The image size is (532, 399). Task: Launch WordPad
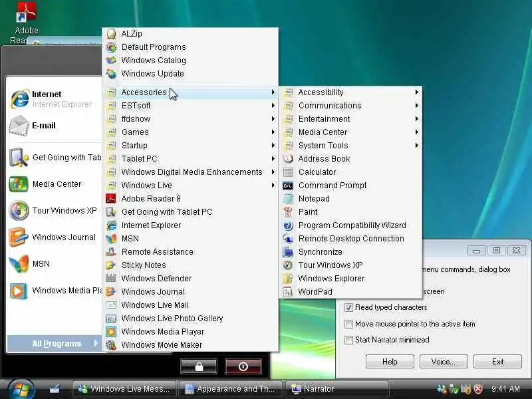[x=350, y=291]
